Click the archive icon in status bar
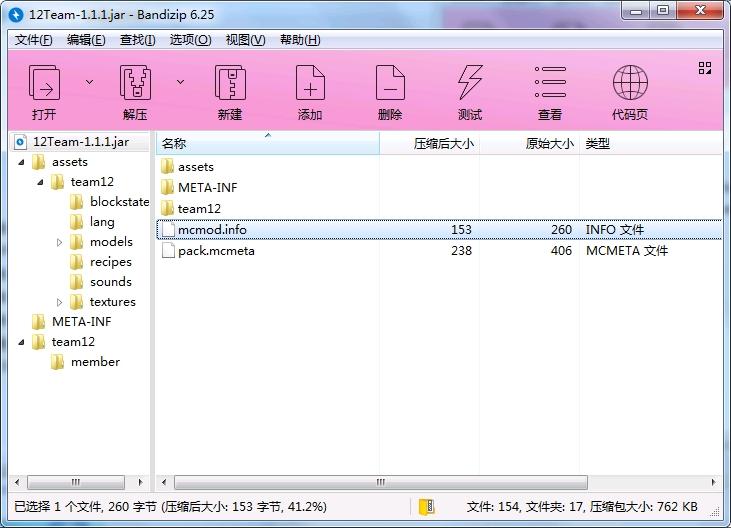 click(427, 507)
